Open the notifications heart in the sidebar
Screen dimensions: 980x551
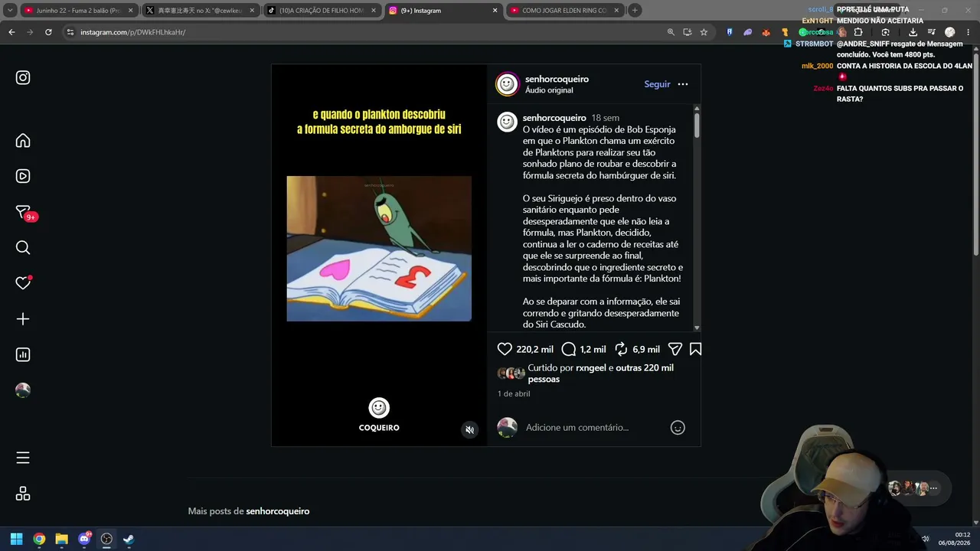pyautogui.click(x=23, y=283)
